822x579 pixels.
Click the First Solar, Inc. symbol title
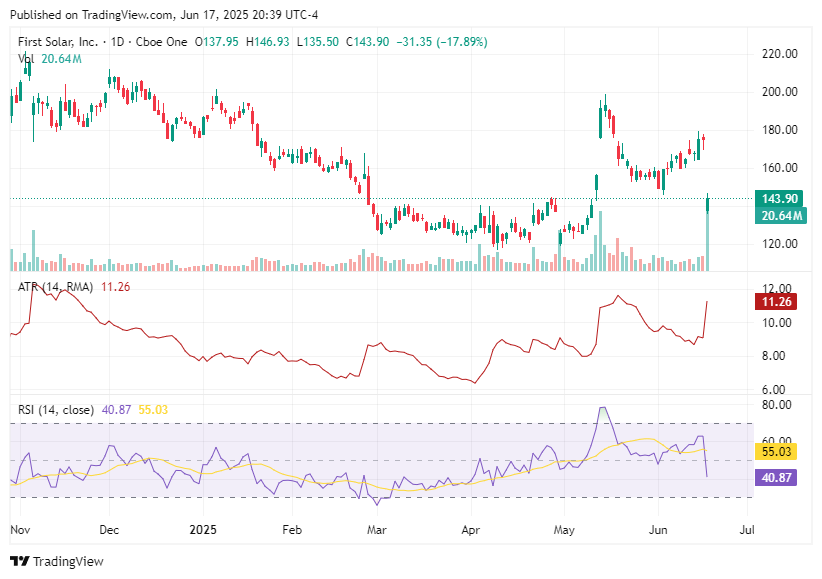(58, 42)
